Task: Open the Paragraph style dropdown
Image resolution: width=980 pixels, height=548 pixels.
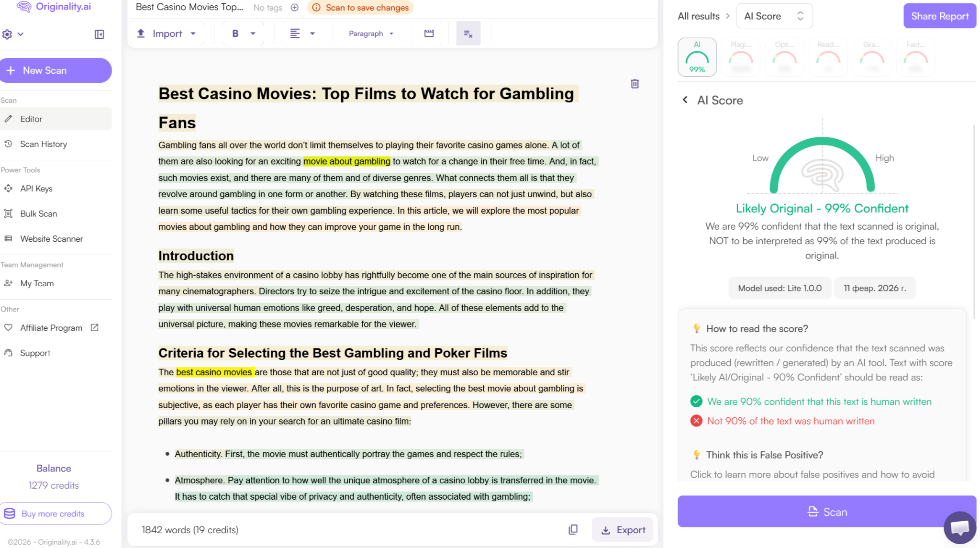Action: 371,34
